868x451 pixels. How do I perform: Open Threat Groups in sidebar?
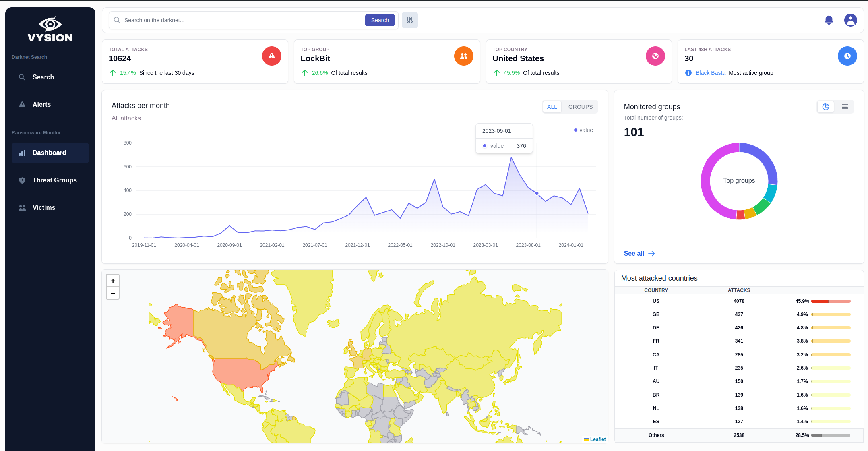pos(54,180)
